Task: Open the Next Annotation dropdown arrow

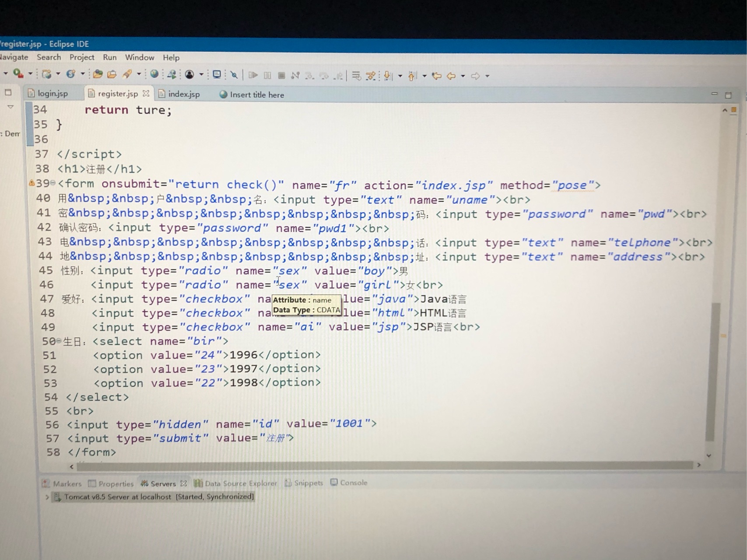Action: pyautogui.click(x=400, y=76)
